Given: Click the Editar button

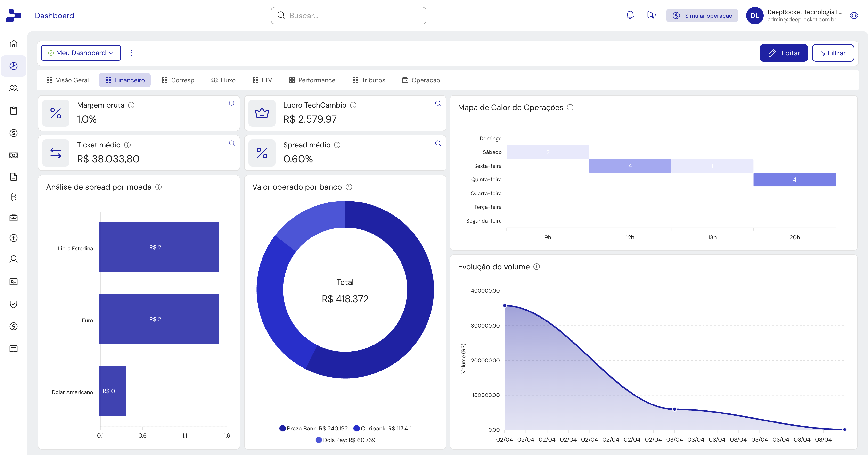Looking at the screenshot, I should click(x=783, y=53).
